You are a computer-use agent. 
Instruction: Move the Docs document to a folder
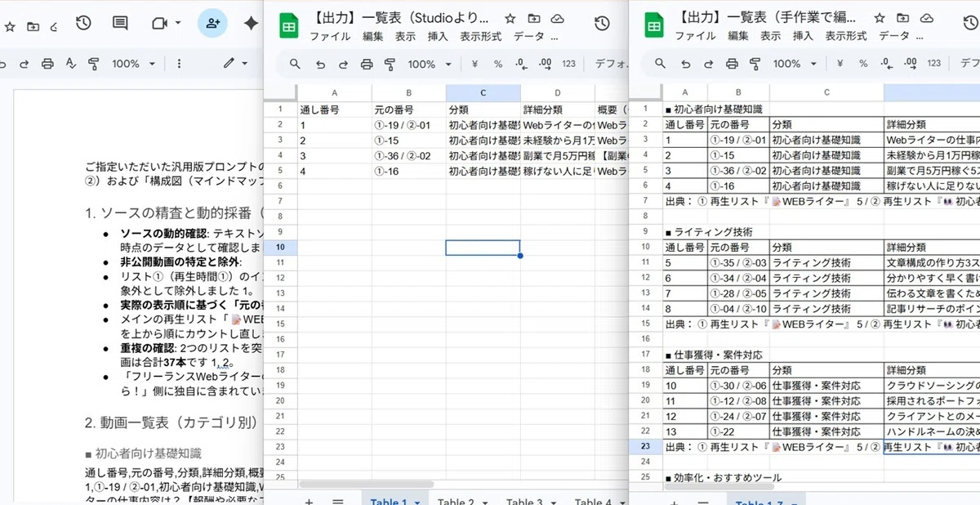point(33,26)
